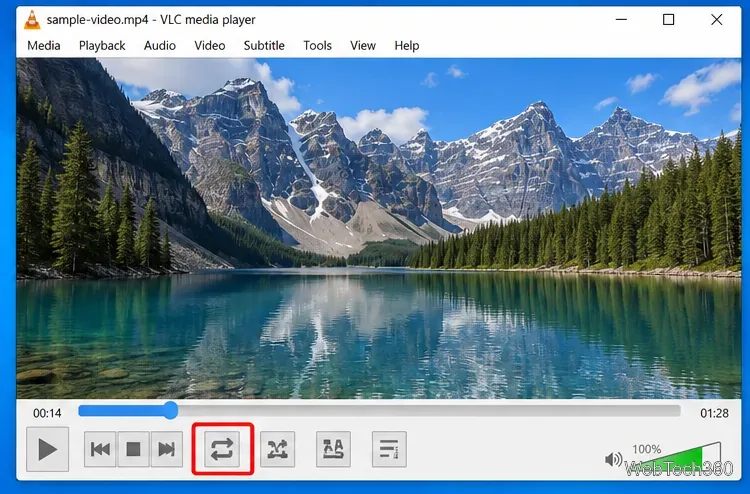The image size is (750, 494).
Task: Click the seek bar handle
Action: pyautogui.click(x=170, y=410)
